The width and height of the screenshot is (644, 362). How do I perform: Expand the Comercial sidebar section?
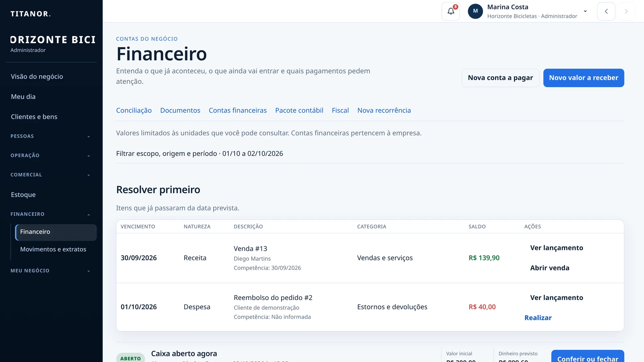51,175
